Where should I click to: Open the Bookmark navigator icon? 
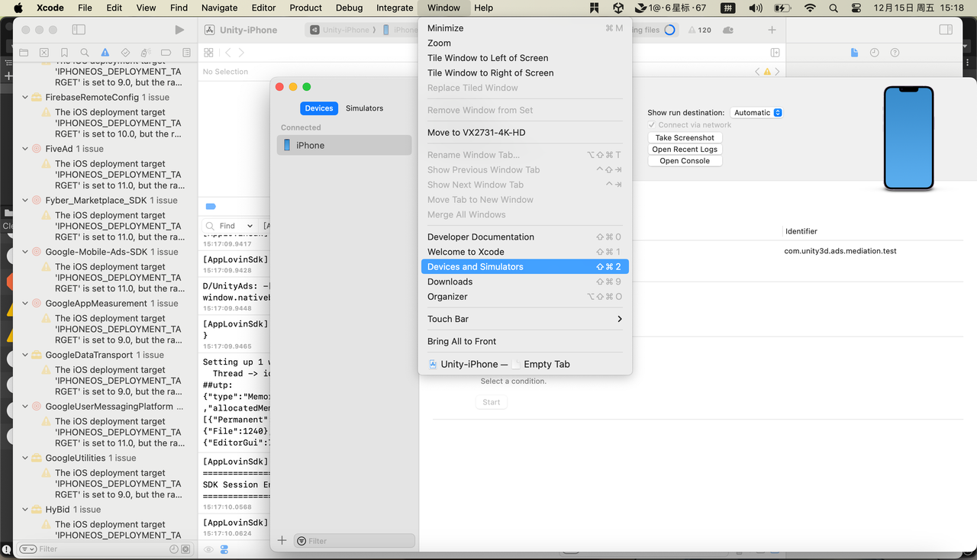point(64,53)
